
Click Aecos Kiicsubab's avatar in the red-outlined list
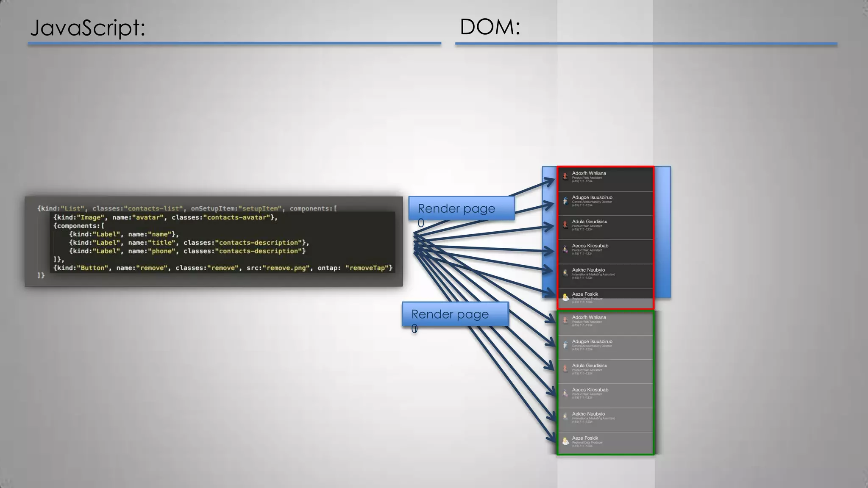565,249
